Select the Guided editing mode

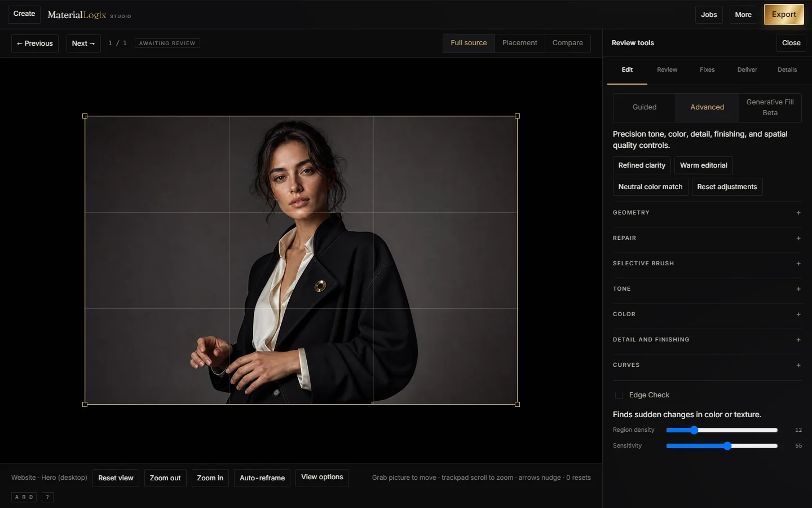(x=645, y=107)
